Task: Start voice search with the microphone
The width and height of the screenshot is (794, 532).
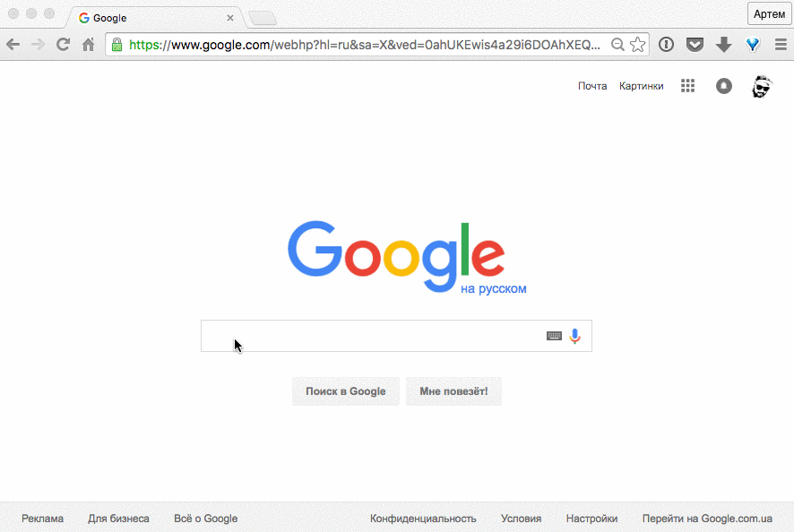Action: (574, 336)
